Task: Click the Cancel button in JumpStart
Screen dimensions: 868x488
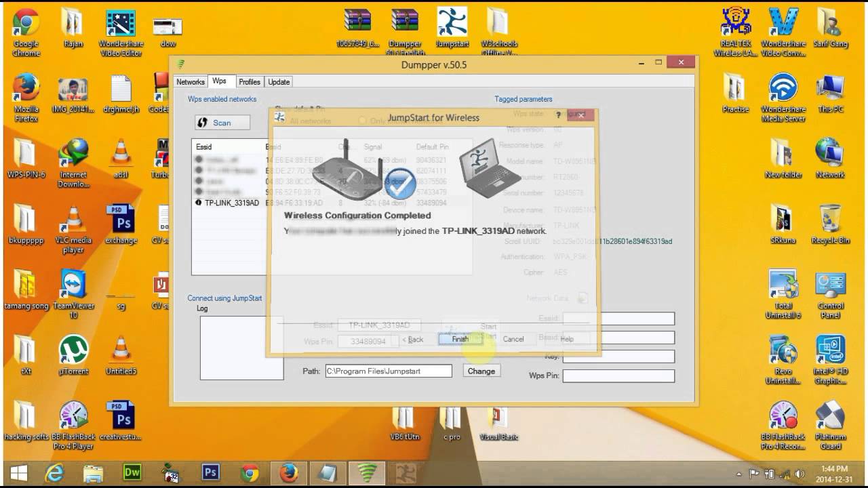Action: coord(513,339)
